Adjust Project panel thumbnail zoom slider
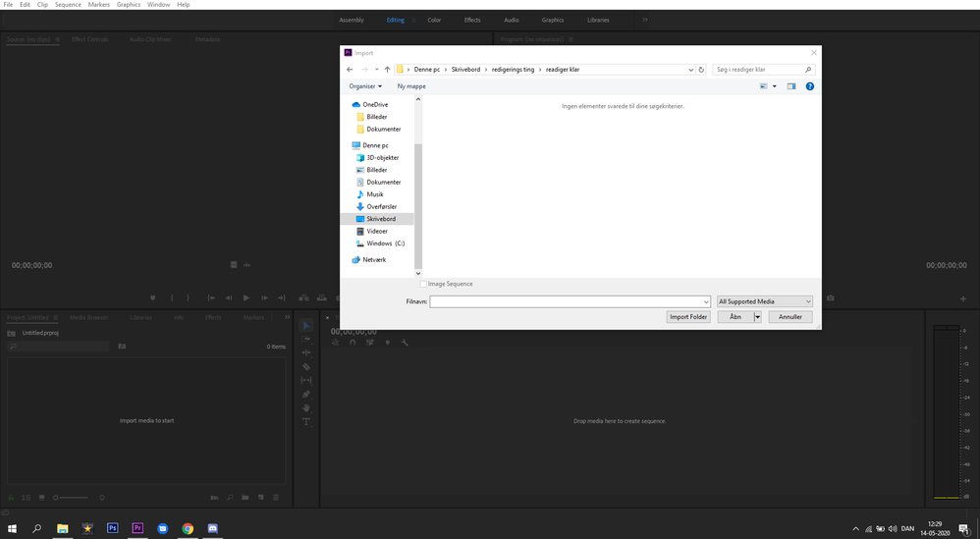980x539 pixels. point(71,498)
